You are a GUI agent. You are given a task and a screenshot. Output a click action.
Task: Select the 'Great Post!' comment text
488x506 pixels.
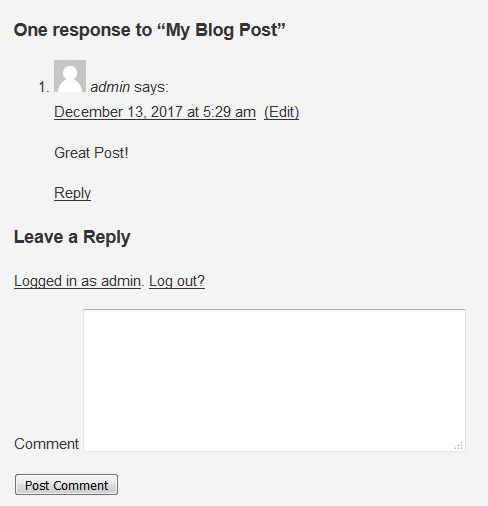(91, 153)
